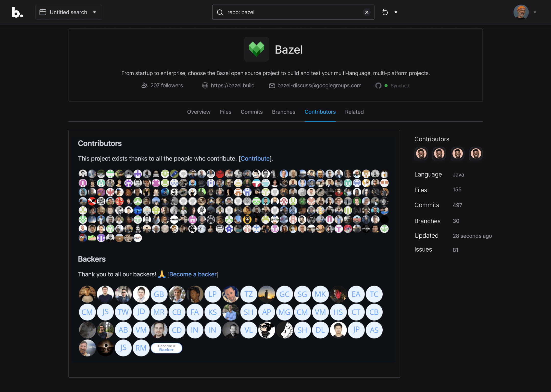
Task: Open the user profile avatar
Action: [521, 12]
